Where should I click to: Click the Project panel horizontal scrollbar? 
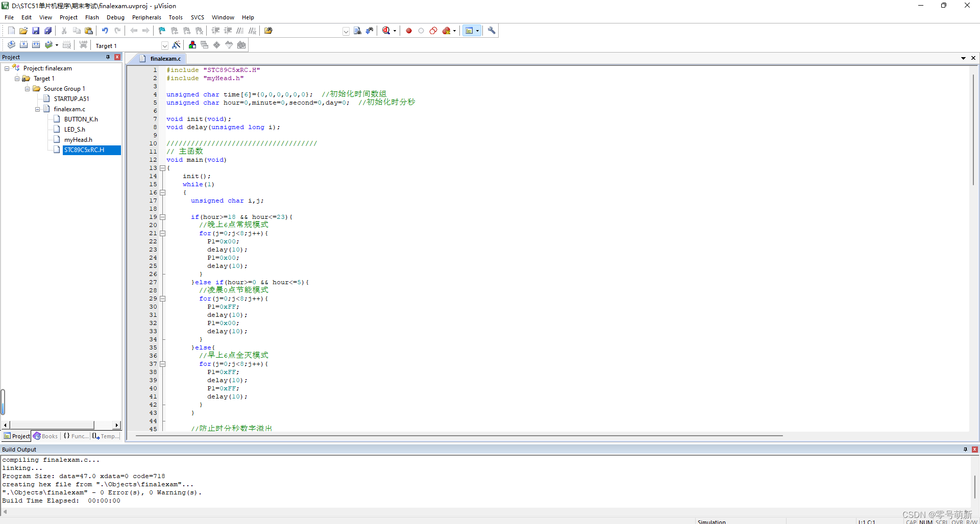point(61,425)
